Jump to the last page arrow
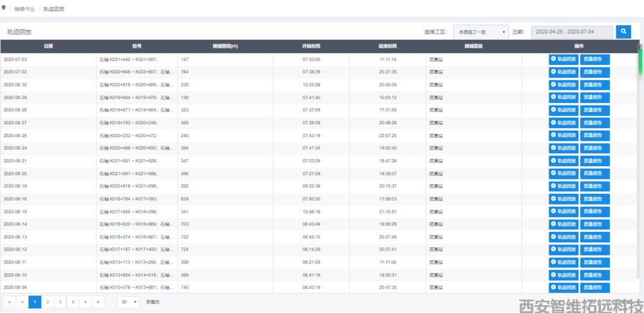 (x=98, y=302)
